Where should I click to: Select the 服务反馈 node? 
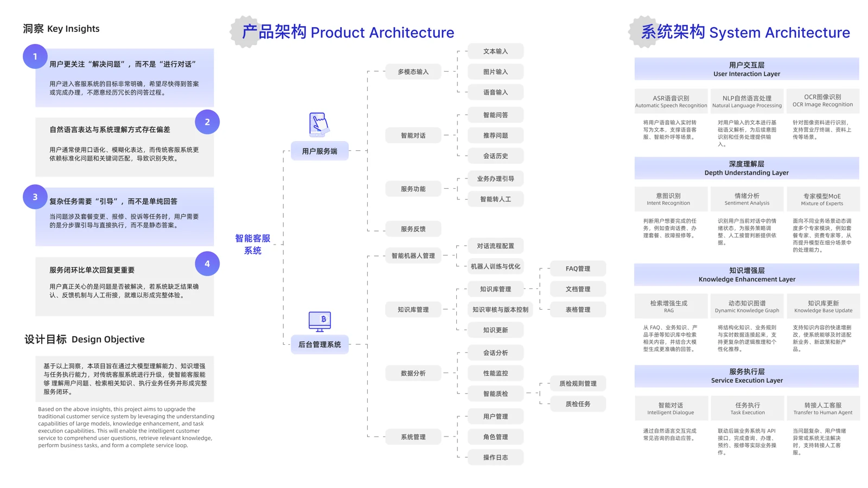point(413,229)
